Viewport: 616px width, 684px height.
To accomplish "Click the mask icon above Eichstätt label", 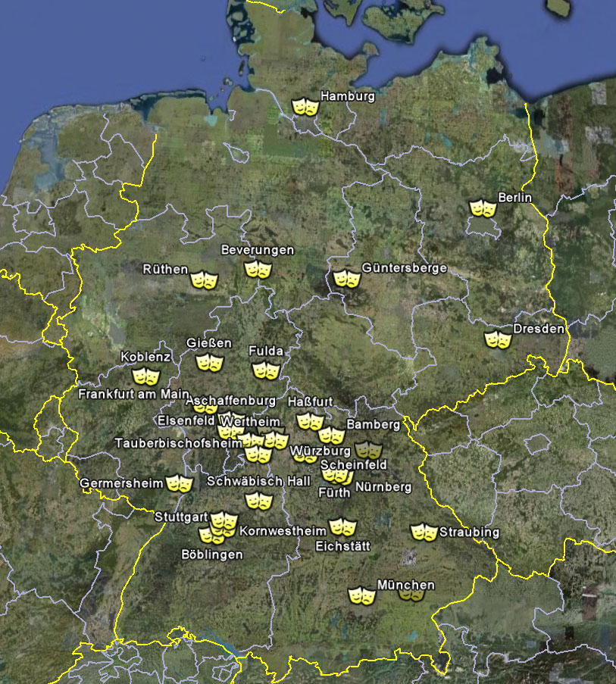I will coord(342,527).
